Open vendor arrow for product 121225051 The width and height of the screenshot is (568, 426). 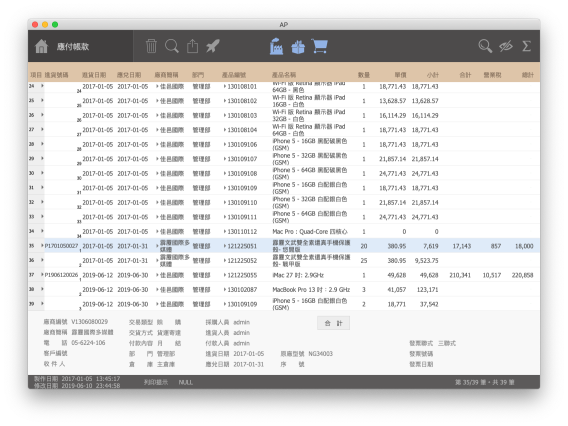click(157, 246)
